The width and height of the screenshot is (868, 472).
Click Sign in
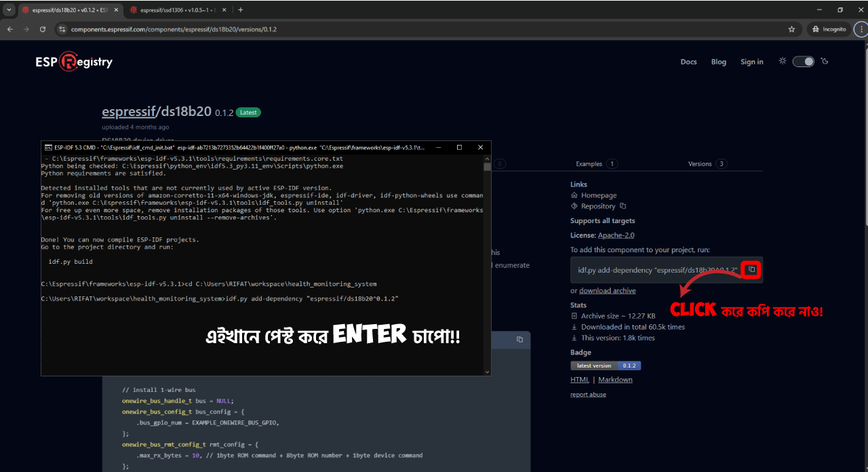[x=752, y=62]
